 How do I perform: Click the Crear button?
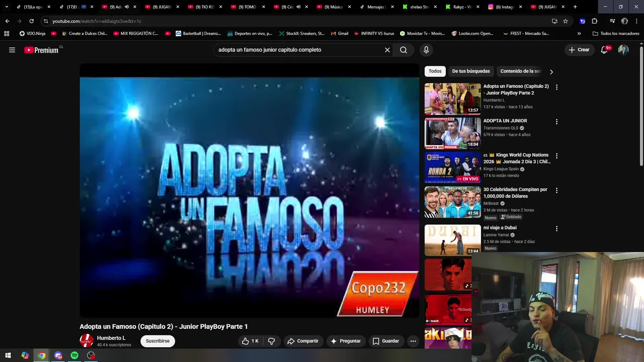point(579,50)
